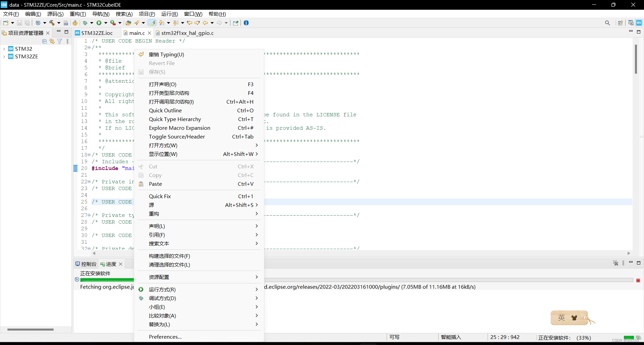Expand the 运行方式(R) submenu
The image size is (644, 345).
click(199, 289)
